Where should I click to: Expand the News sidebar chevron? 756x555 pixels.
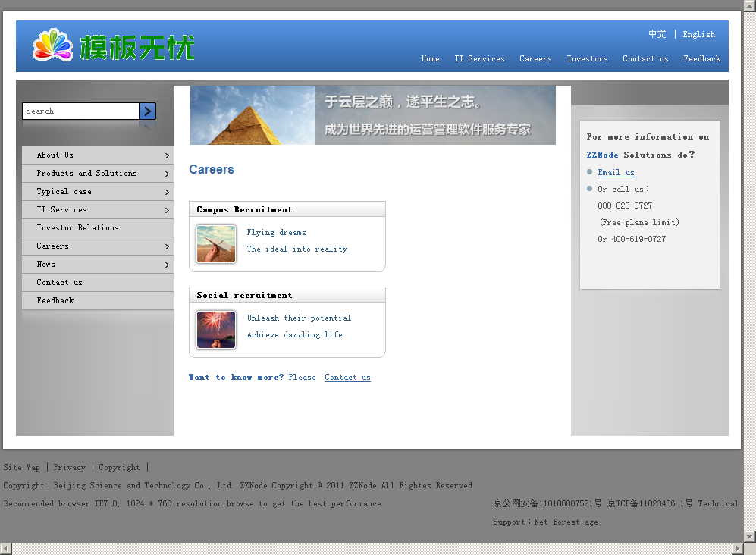pos(167,265)
